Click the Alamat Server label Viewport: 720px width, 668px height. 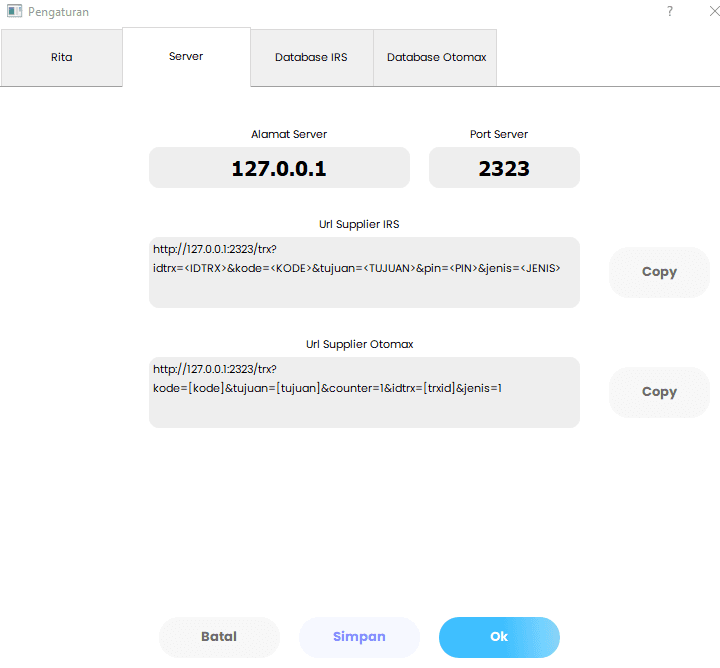click(288, 134)
